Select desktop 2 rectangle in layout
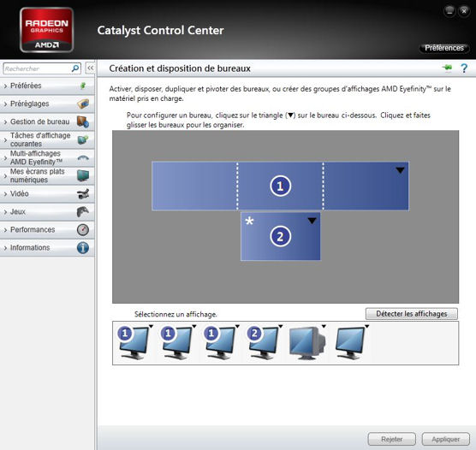 click(281, 236)
